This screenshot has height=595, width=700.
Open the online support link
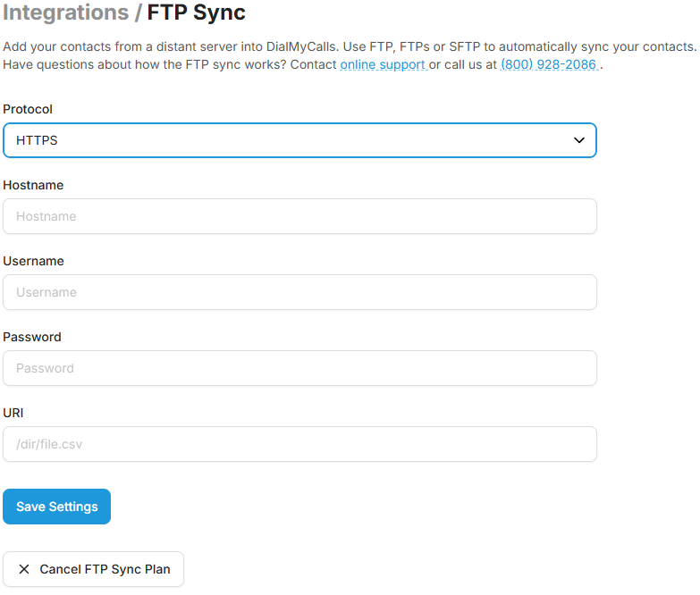click(x=383, y=65)
